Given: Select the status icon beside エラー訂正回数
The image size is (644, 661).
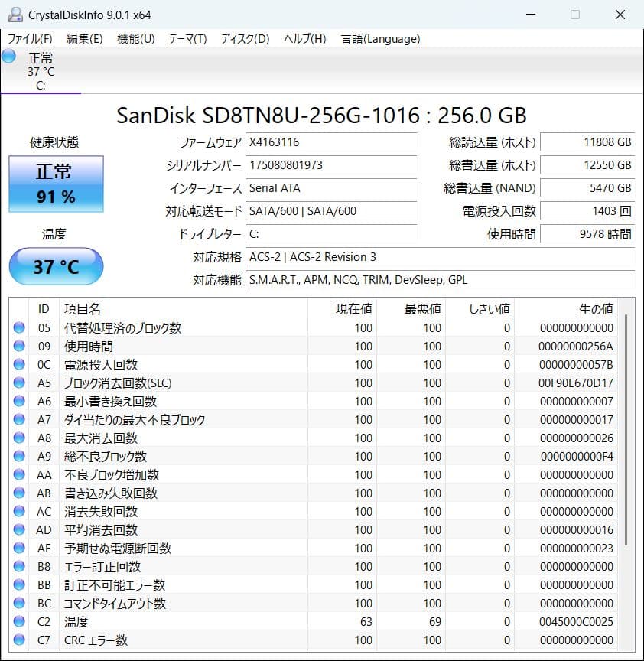Looking at the screenshot, I should (18, 566).
